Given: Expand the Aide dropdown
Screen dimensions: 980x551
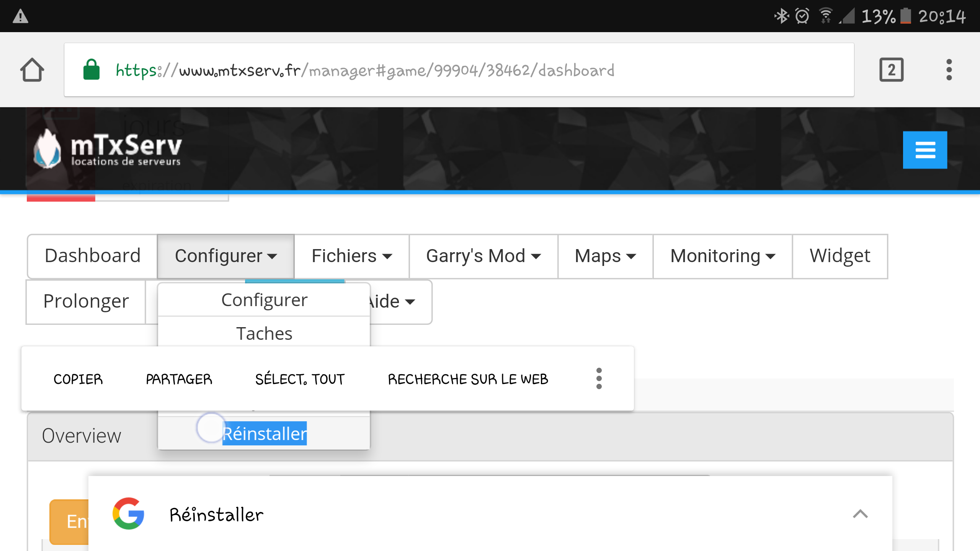Looking at the screenshot, I should pyautogui.click(x=400, y=302).
